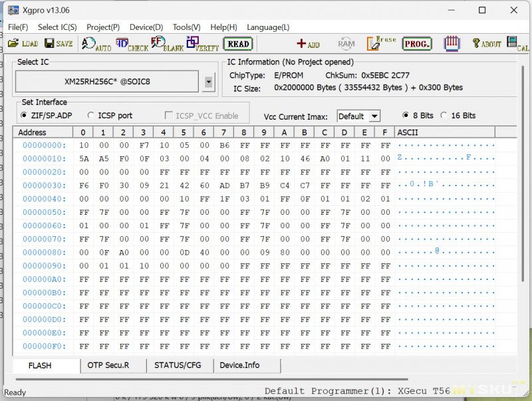Select the ZIF/SP.ADP interface radio button
The width and height of the screenshot is (532, 401).
coord(25,116)
